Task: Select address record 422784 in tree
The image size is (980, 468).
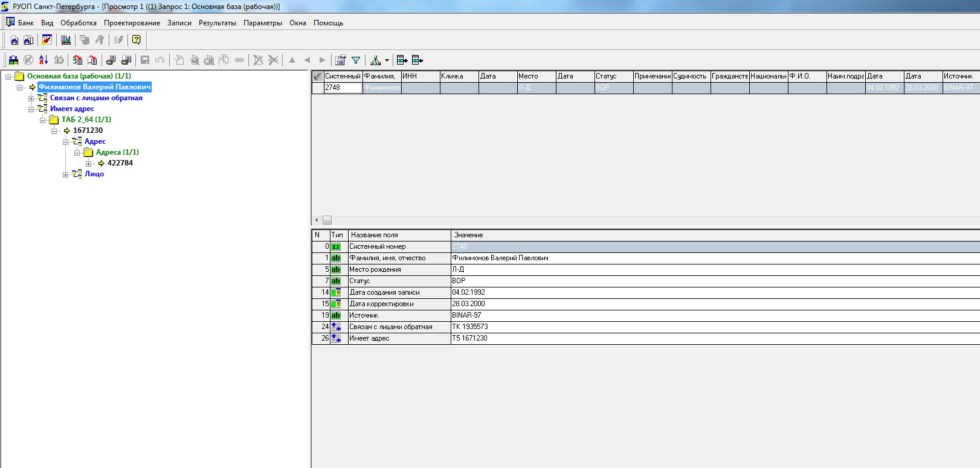Action: (120, 163)
